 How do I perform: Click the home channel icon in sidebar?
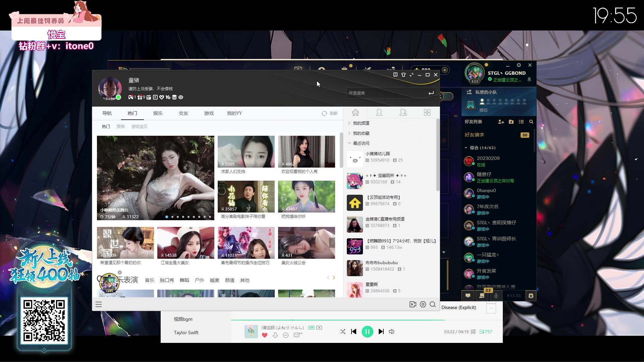(x=356, y=112)
